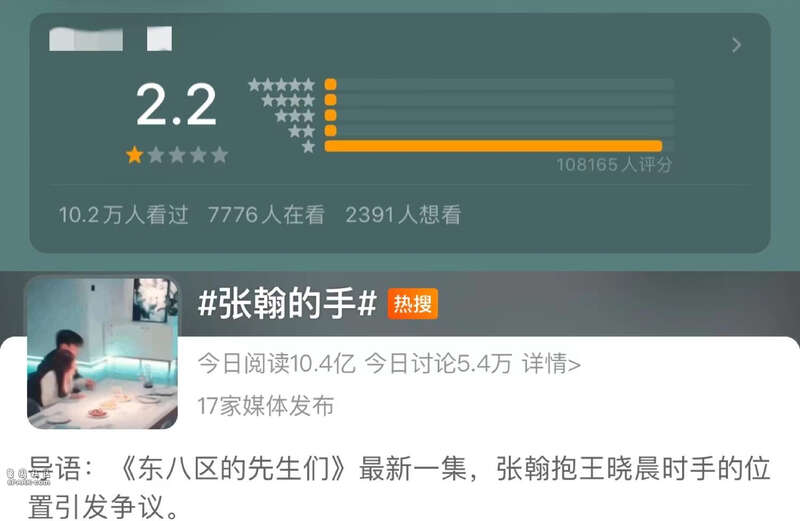Click 17家媒体发布 media publishers text
800x521 pixels.
tap(265, 406)
